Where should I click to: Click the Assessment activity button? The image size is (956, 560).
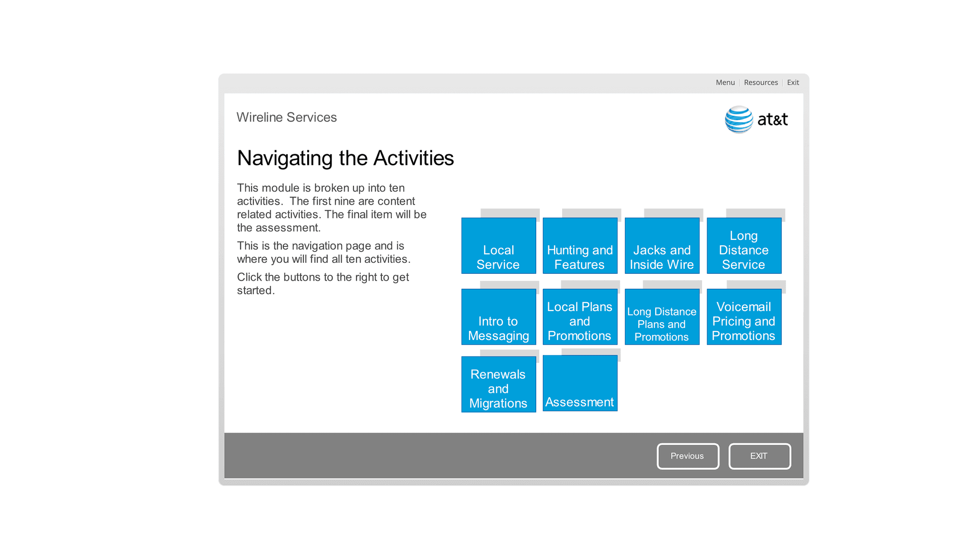click(580, 385)
